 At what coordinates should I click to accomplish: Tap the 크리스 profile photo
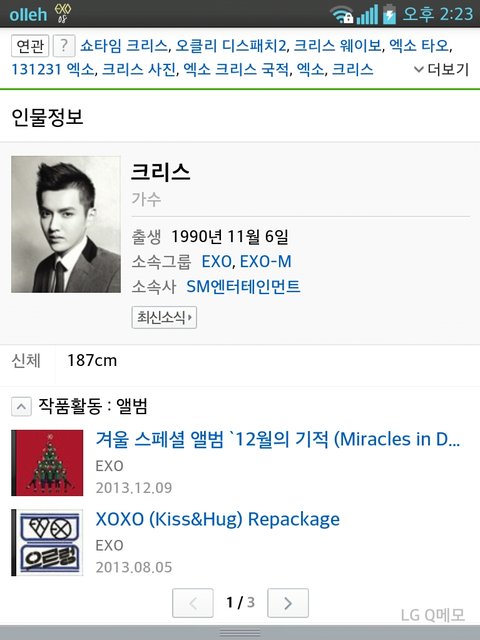[66, 224]
